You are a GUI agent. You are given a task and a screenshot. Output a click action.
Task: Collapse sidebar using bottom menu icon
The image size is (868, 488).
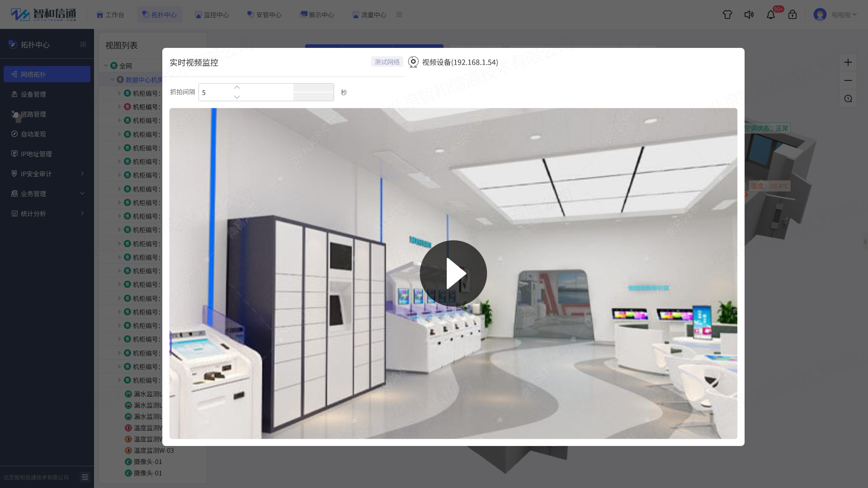click(85, 477)
